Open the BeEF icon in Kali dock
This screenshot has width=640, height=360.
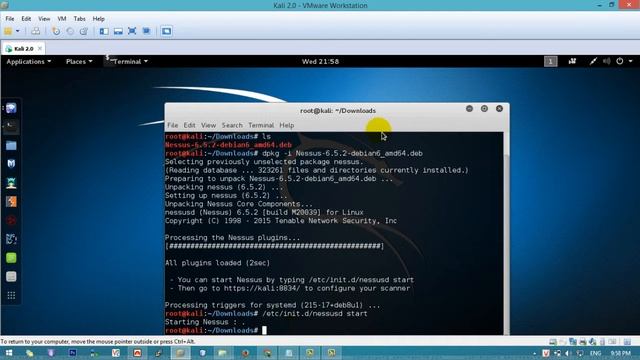(x=11, y=239)
